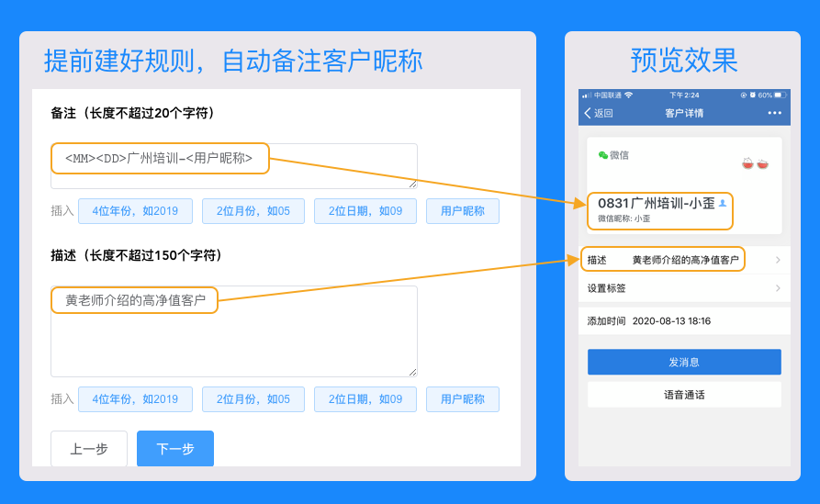The height and width of the screenshot is (504, 820).
Task: Click the 上一步 button
Action: (89, 449)
